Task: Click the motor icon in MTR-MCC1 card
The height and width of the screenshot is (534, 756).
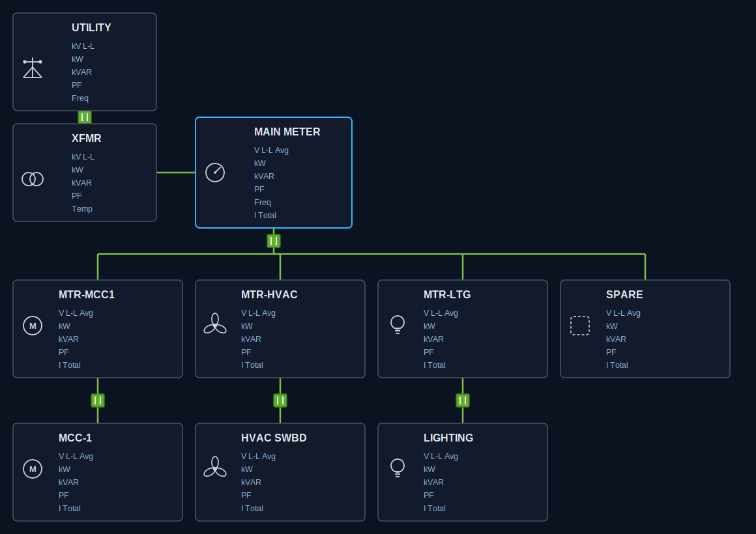Action: [x=33, y=326]
